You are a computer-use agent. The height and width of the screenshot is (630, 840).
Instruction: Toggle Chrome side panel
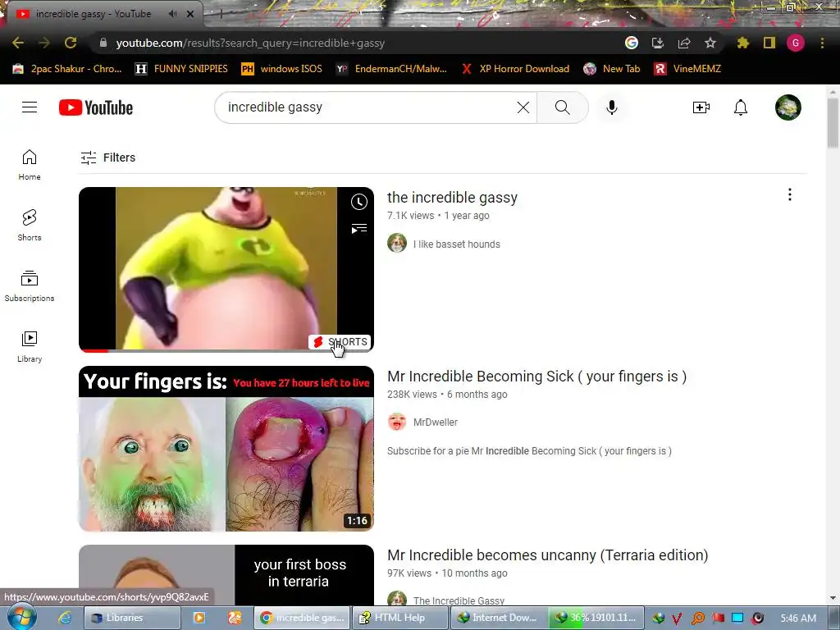769,43
